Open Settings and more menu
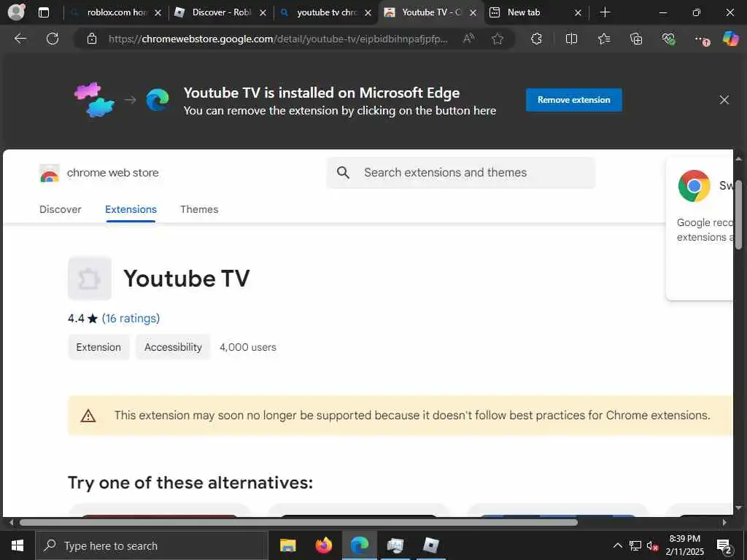747x560 pixels. [701, 39]
